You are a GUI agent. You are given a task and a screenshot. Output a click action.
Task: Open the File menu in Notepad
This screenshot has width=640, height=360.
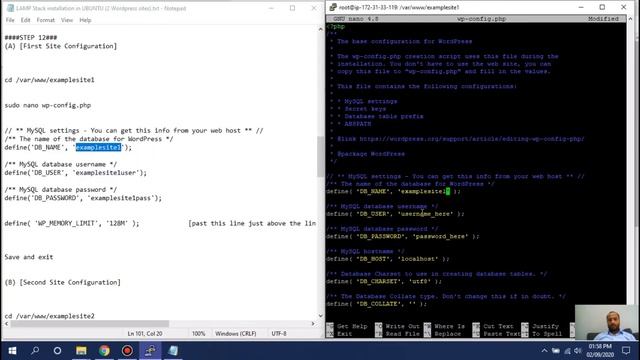(10, 20)
